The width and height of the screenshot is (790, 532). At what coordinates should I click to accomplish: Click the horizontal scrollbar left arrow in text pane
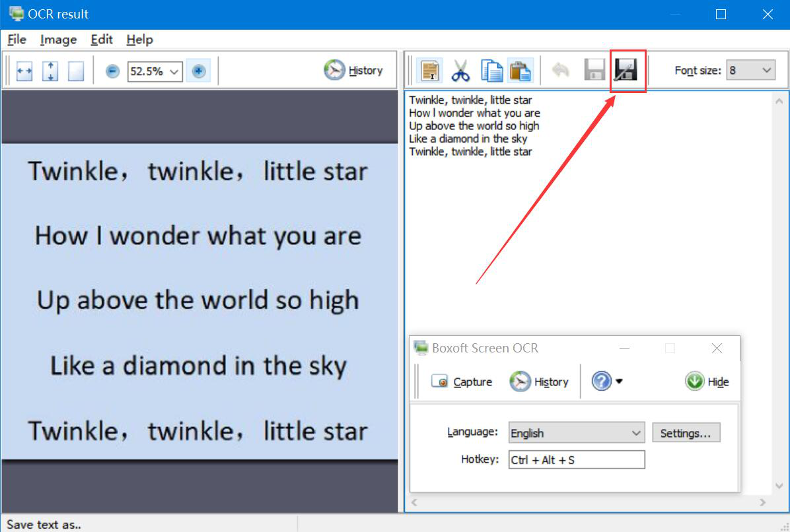point(414,502)
